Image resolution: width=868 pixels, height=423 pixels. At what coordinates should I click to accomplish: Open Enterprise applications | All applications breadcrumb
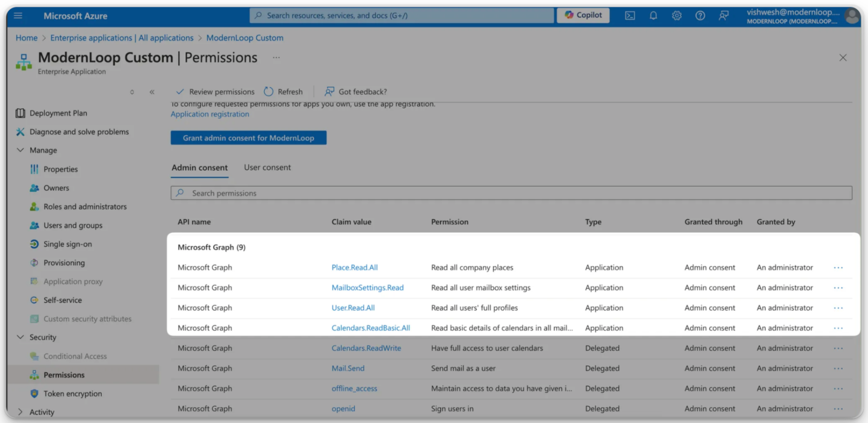122,38
